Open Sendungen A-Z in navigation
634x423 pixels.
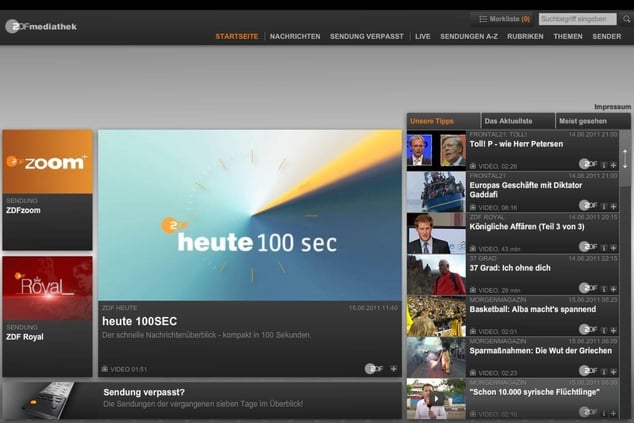pyautogui.click(x=469, y=36)
